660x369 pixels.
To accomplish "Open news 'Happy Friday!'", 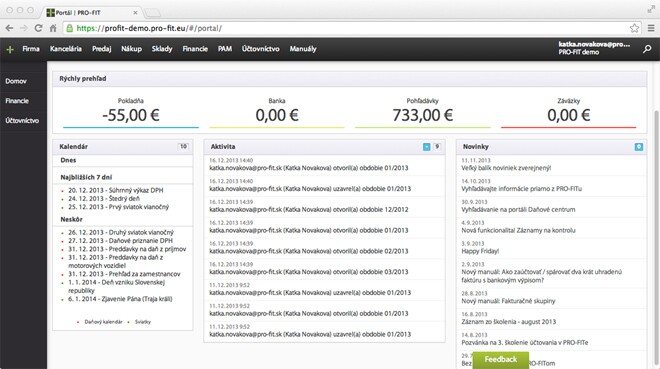I will tap(480, 251).
